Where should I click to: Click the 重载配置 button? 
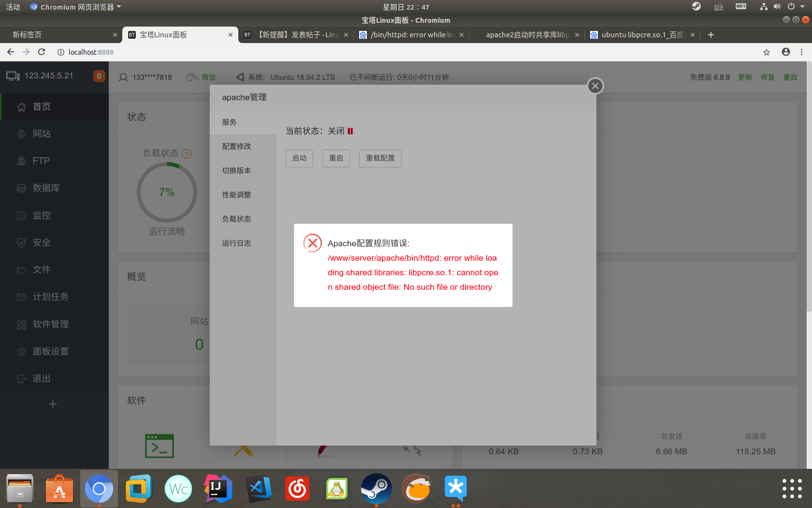coord(380,158)
